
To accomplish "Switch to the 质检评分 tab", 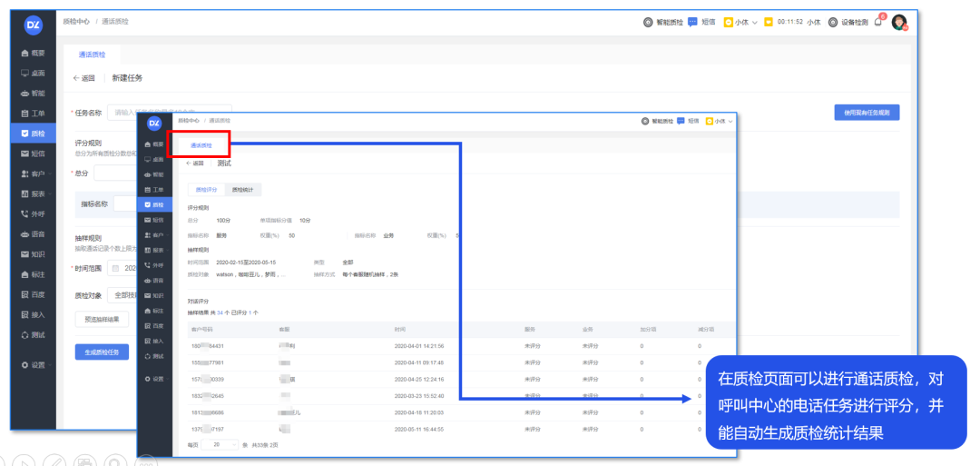I will click(206, 190).
